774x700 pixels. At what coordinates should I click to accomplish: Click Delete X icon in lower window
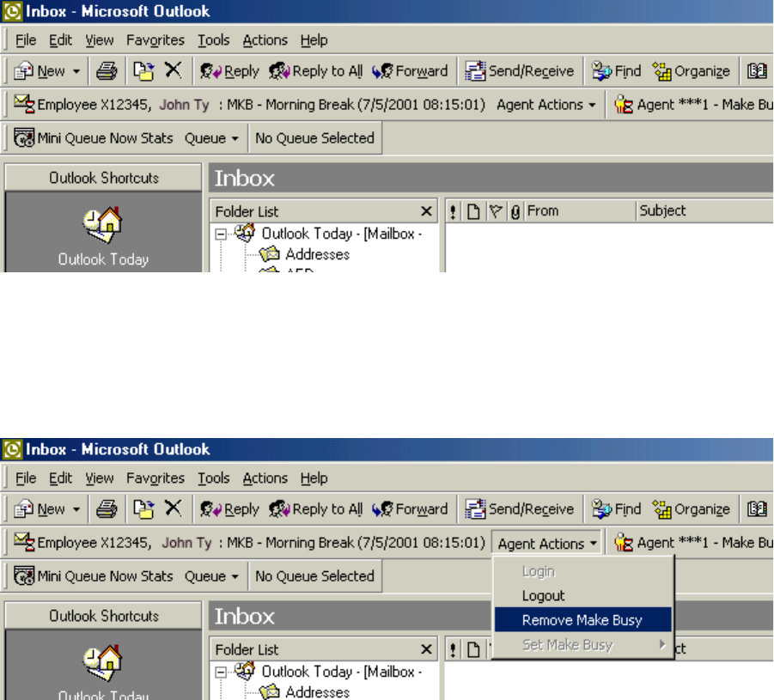pyautogui.click(x=173, y=508)
